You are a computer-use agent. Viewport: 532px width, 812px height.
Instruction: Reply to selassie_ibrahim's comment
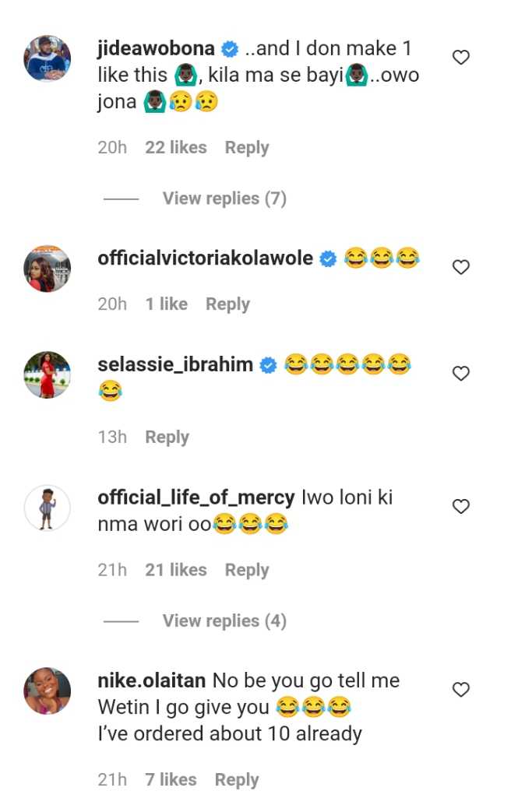(167, 437)
